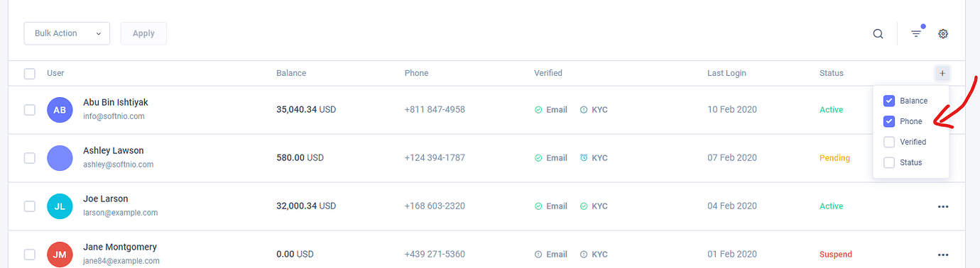Click the Apply button
Screen dimensions: 980x268
point(143,33)
